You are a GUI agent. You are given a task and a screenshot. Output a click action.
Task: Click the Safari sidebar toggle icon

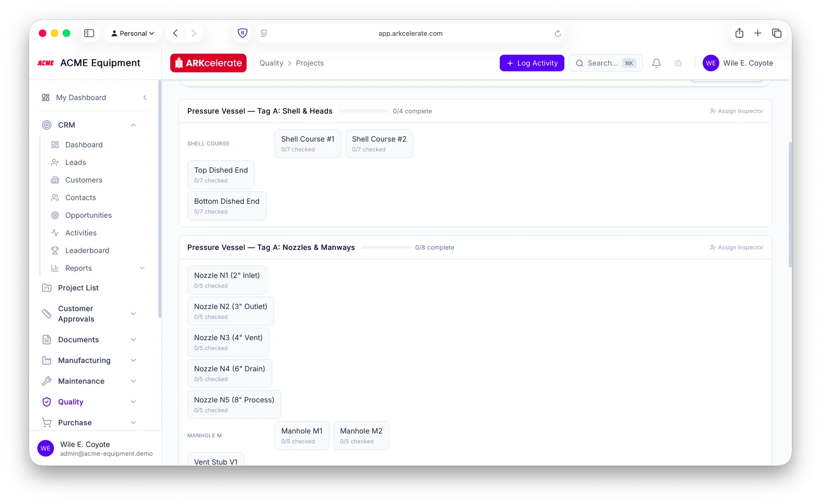[x=89, y=33]
